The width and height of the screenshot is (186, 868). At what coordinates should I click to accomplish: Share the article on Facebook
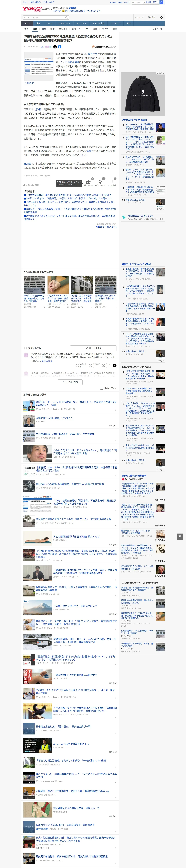click(x=60, y=47)
